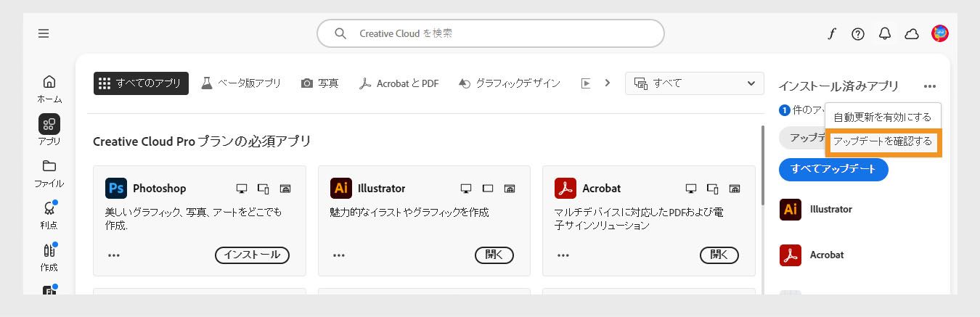Click Acrobat desktop platform icon
The height and width of the screenshot is (317, 980).
[691, 189]
